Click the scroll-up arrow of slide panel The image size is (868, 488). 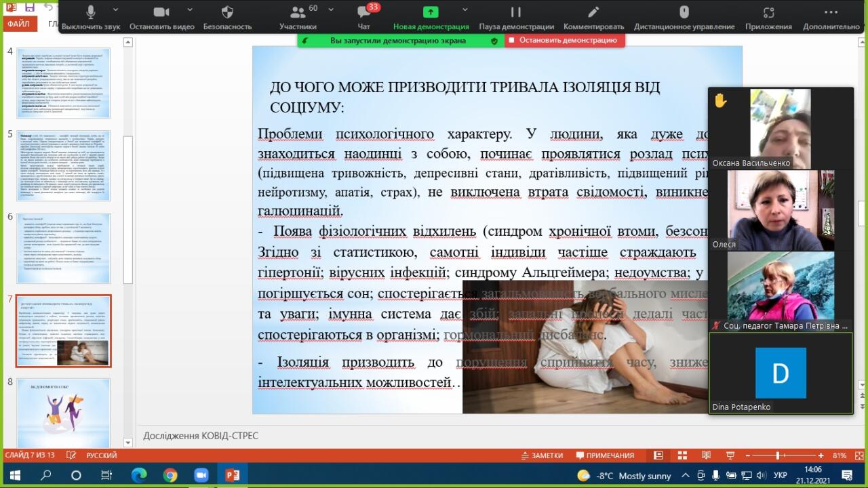pyautogui.click(x=127, y=42)
